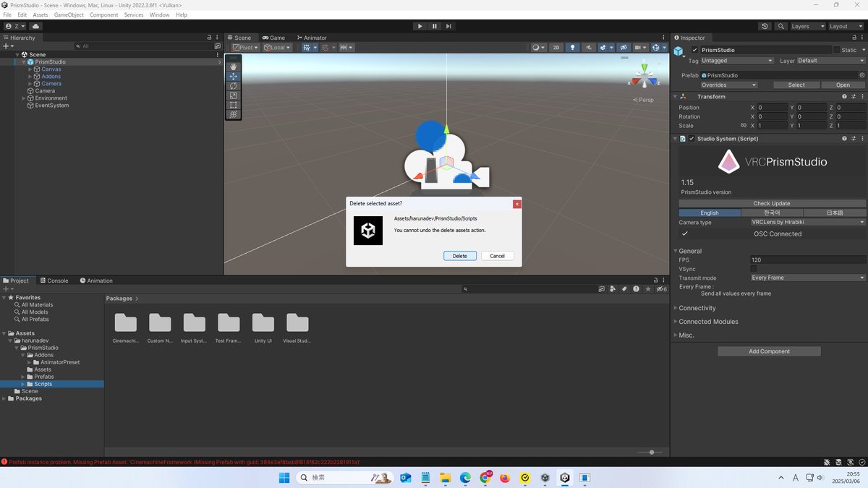Select the Transform tool

tap(233, 114)
